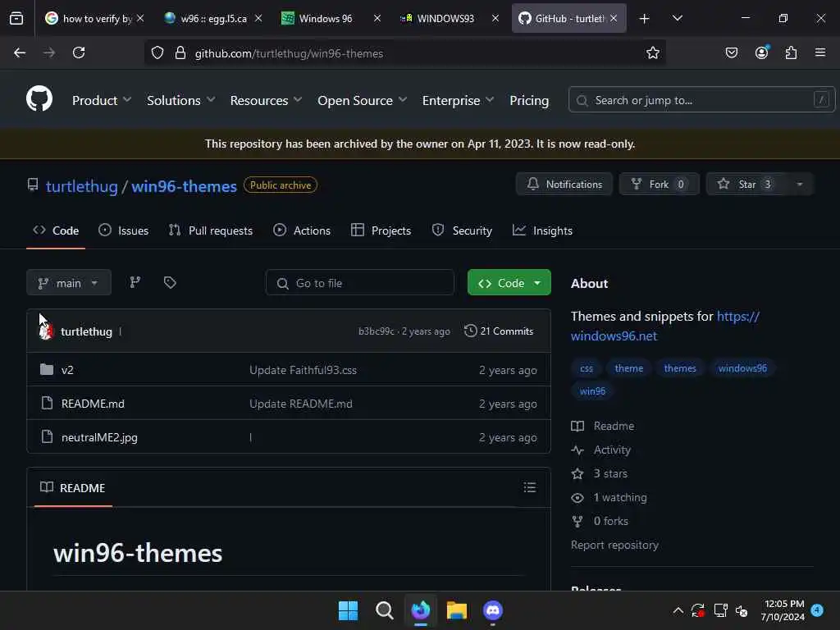Click turtlethug's avatar in the commit row

[x=46, y=331]
